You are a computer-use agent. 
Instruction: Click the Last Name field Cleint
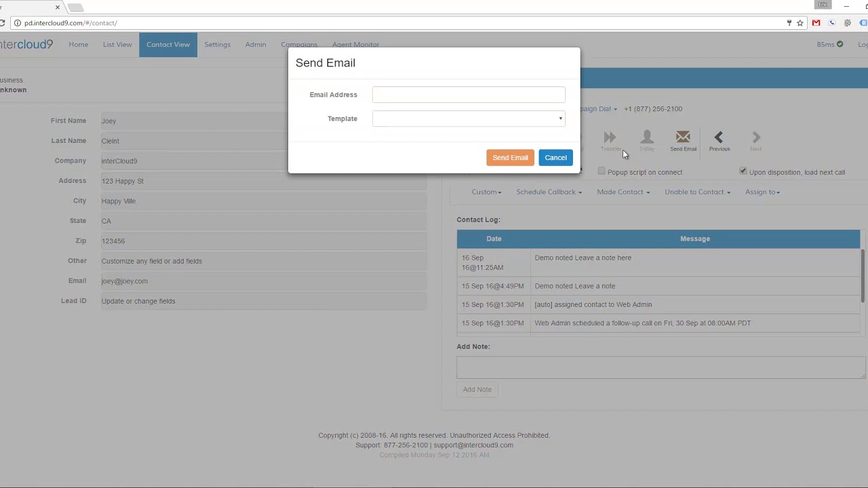pyautogui.click(x=264, y=141)
